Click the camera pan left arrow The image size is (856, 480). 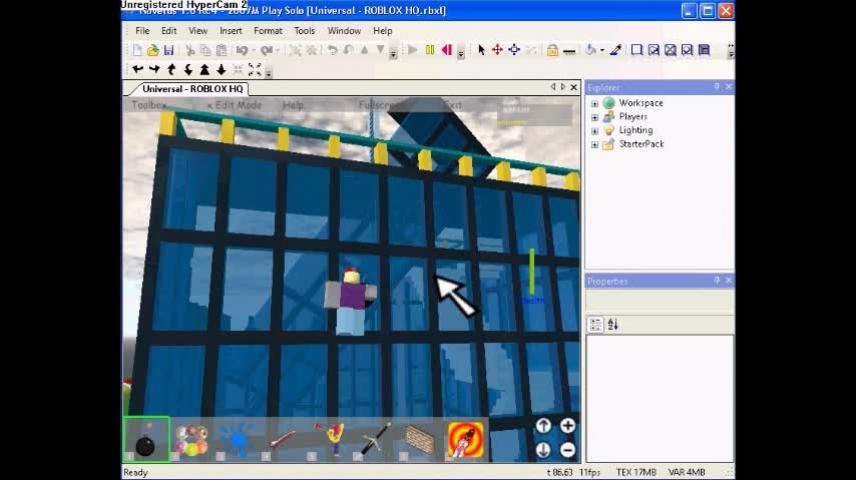[138, 69]
